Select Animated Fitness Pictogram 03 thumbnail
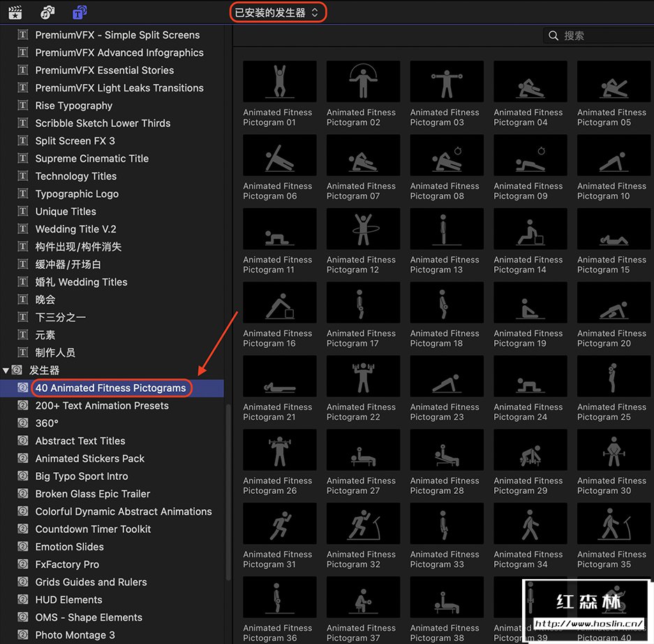Viewport: 654px width, 644px height. 447,82
